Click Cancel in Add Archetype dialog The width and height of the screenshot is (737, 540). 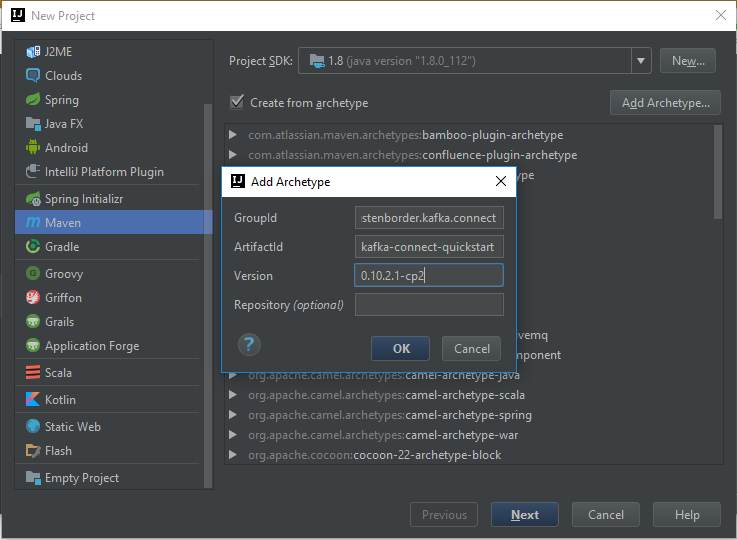(471, 349)
